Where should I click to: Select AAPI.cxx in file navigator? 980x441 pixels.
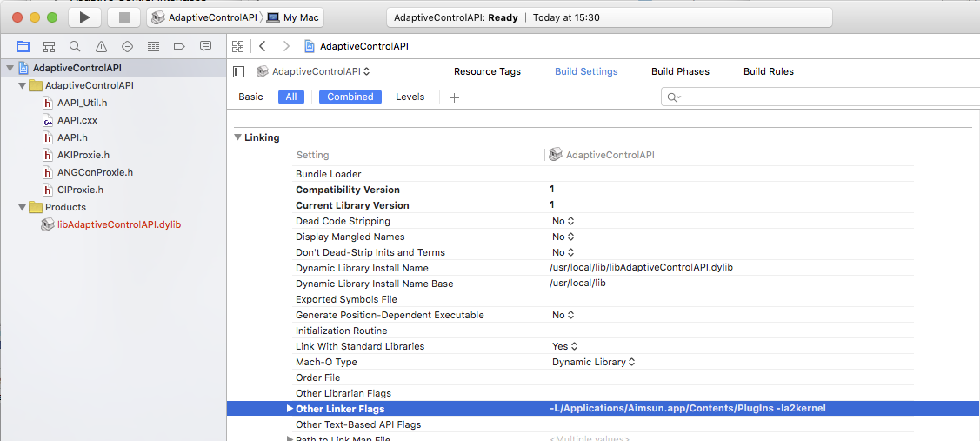click(77, 120)
